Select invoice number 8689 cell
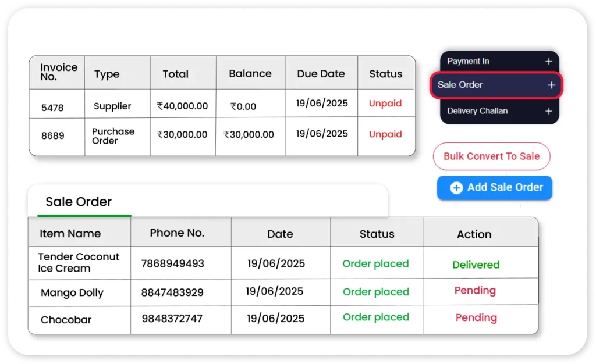 [x=52, y=136]
